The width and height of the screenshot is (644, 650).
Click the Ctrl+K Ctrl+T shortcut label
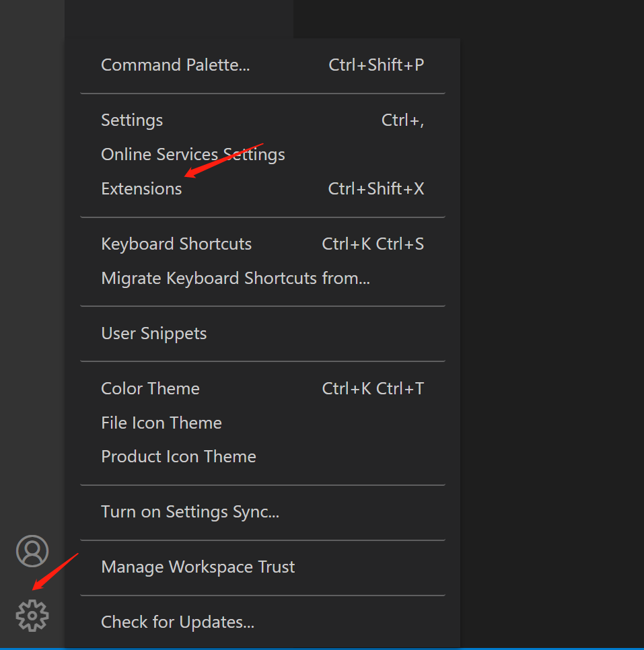coord(373,389)
